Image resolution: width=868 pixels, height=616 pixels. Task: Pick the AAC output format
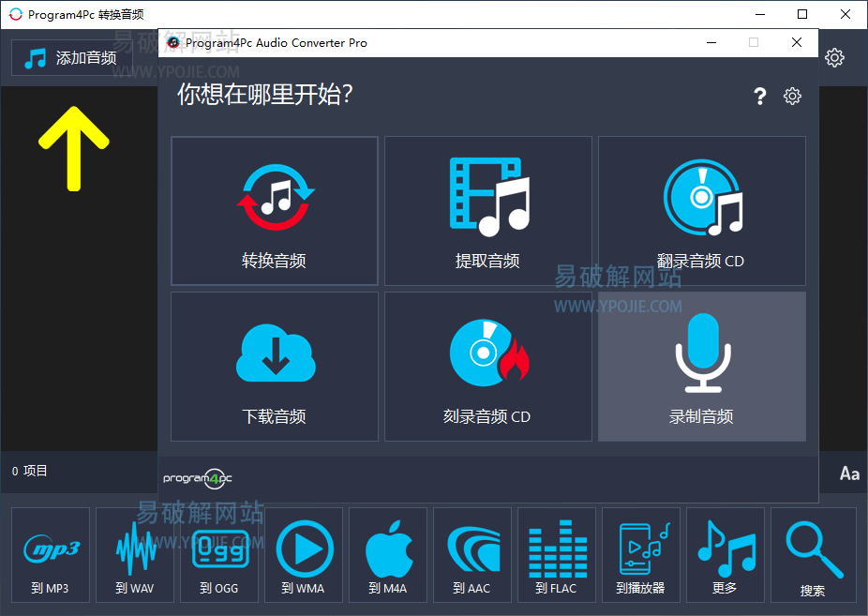point(471,555)
